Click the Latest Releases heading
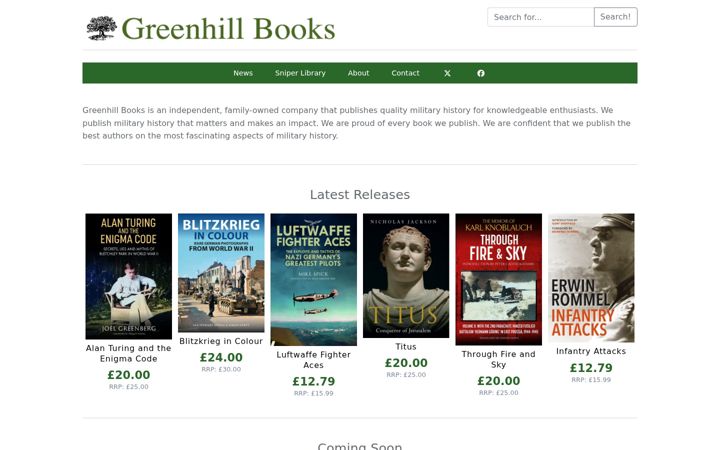The height and width of the screenshot is (450, 720). tap(360, 195)
